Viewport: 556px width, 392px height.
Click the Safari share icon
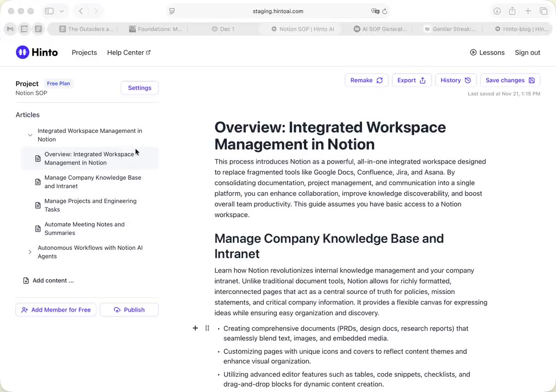[x=512, y=11]
